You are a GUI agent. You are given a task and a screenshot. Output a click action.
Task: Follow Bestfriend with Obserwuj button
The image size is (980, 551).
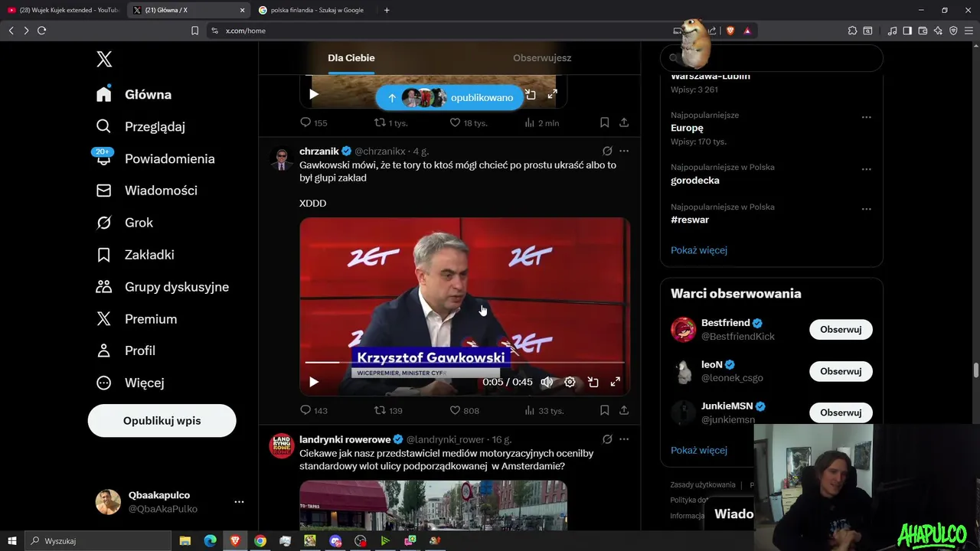[841, 330]
